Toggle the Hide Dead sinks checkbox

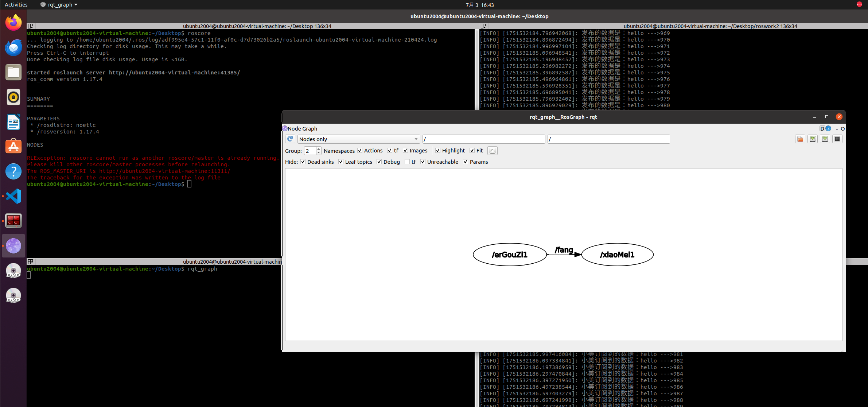303,162
